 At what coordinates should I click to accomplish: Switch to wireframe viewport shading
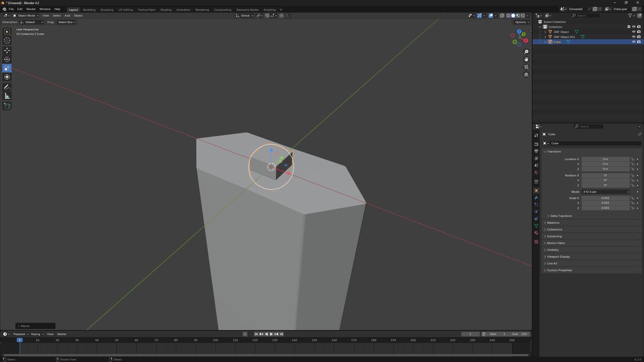[x=508, y=16]
